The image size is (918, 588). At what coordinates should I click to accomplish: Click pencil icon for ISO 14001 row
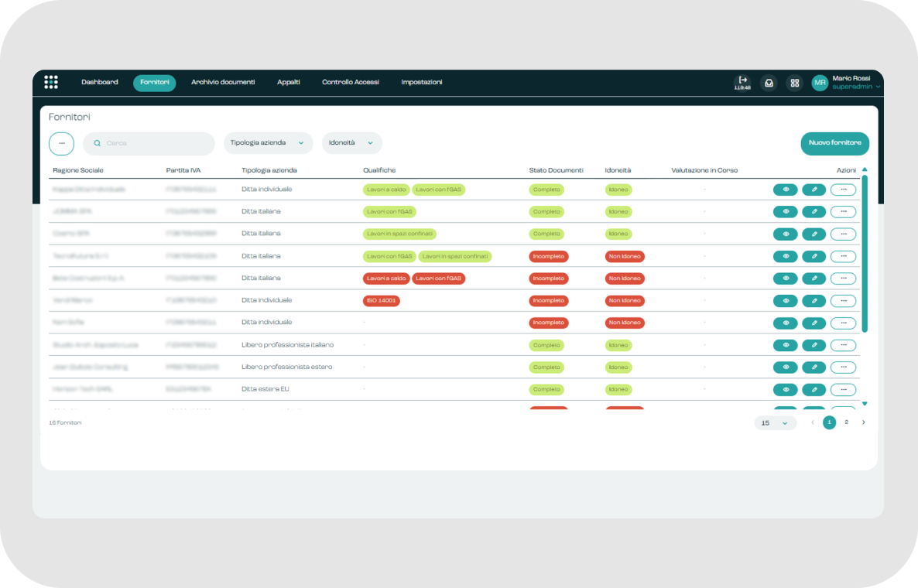pos(814,301)
